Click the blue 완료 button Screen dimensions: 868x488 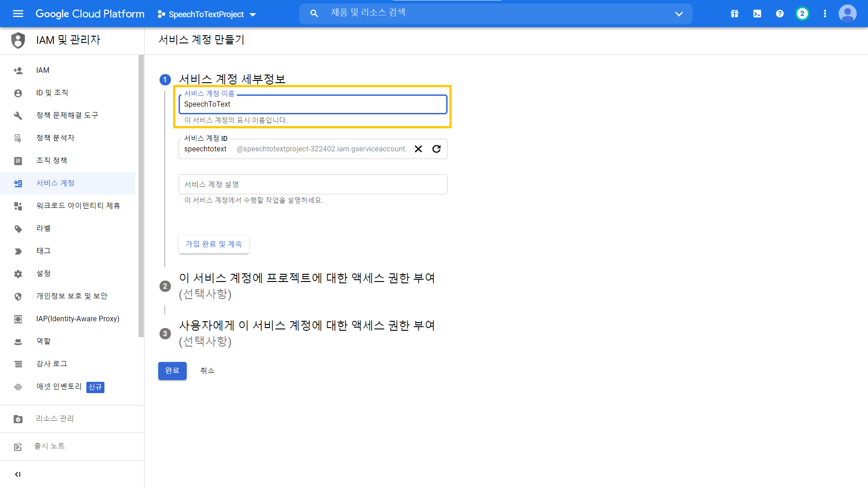(x=172, y=371)
